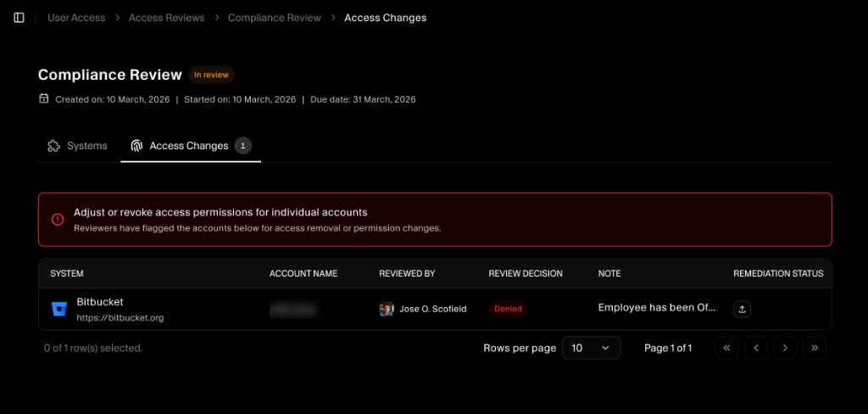Click the Page 1 of 1 text

coord(668,348)
